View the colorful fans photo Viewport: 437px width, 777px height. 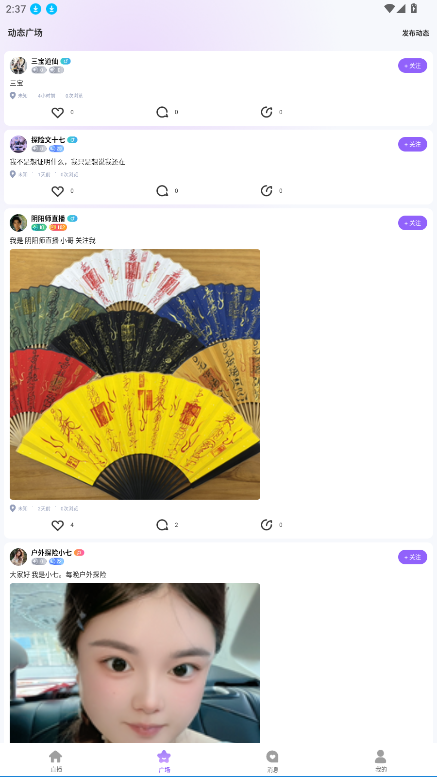tap(135, 374)
